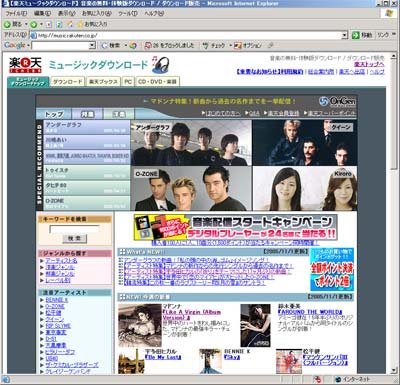Open the ファイル menu
400x385 pixels.
tap(16, 14)
